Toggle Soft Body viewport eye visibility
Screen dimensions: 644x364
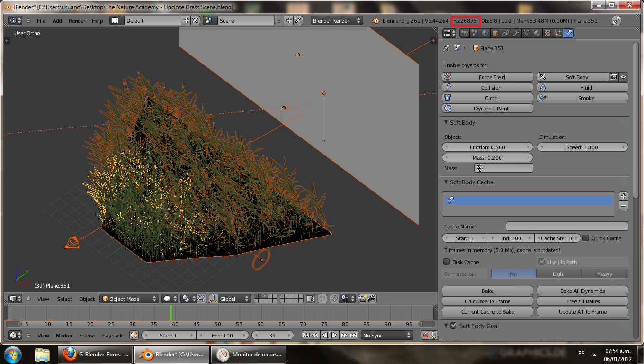[623, 77]
